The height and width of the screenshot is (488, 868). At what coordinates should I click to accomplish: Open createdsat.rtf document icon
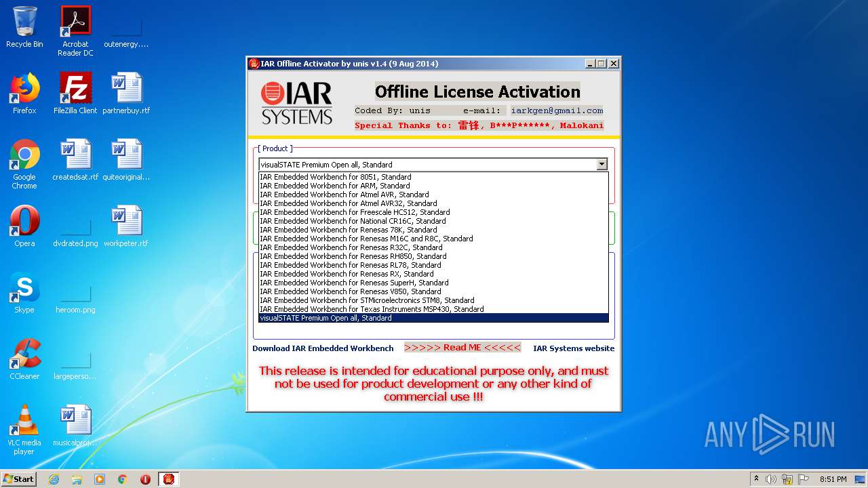tap(75, 160)
